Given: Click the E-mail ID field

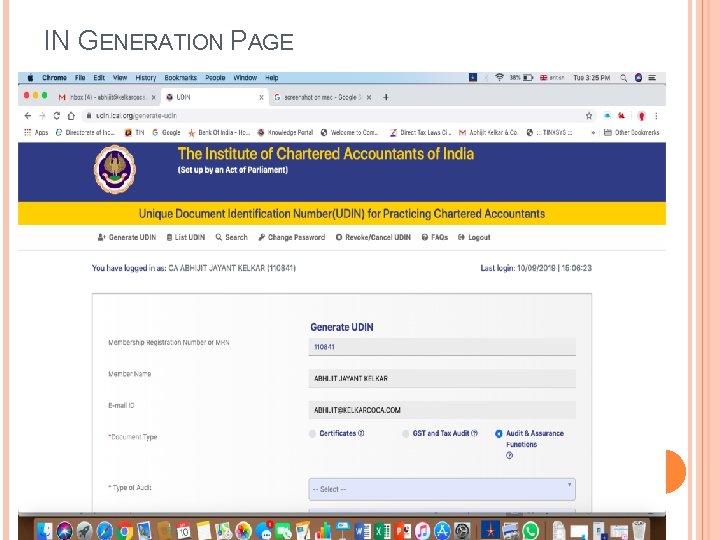Looking at the screenshot, I should (442, 410).
